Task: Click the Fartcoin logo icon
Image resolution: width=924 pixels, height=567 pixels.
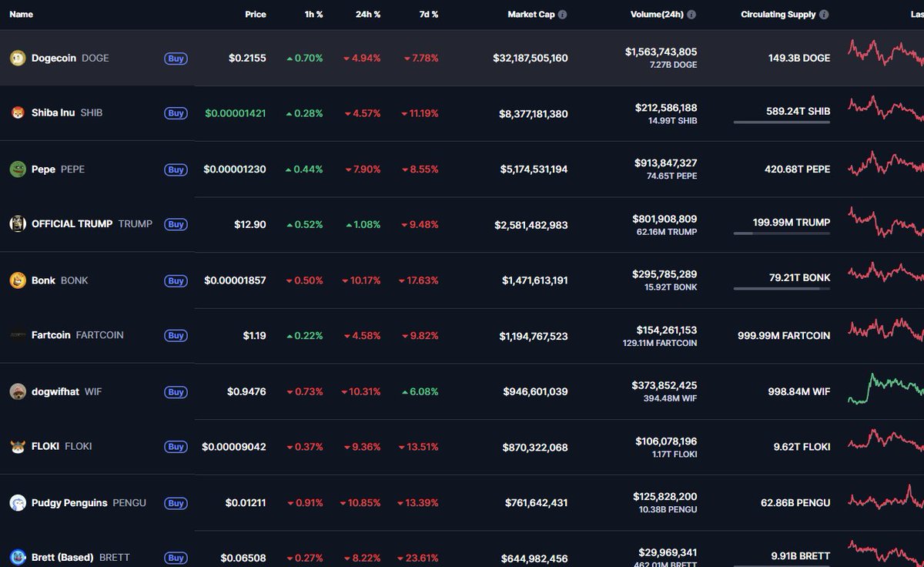Action: click(x=17, y=335)
